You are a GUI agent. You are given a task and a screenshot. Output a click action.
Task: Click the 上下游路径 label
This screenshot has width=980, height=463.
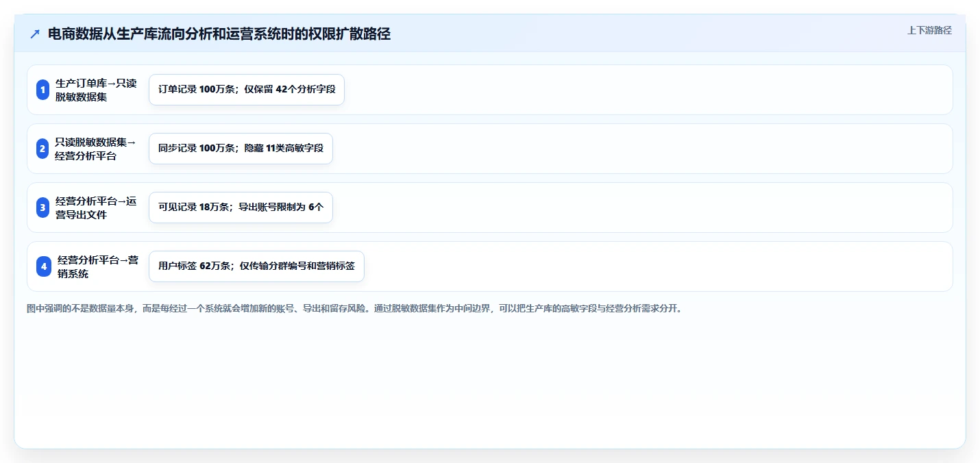tap(929, 30)
